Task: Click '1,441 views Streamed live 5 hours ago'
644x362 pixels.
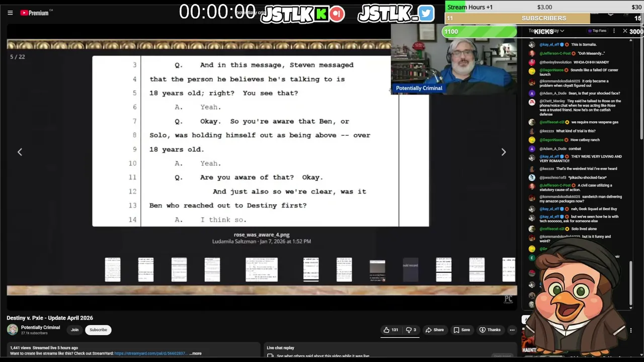Action: [44, 348]
